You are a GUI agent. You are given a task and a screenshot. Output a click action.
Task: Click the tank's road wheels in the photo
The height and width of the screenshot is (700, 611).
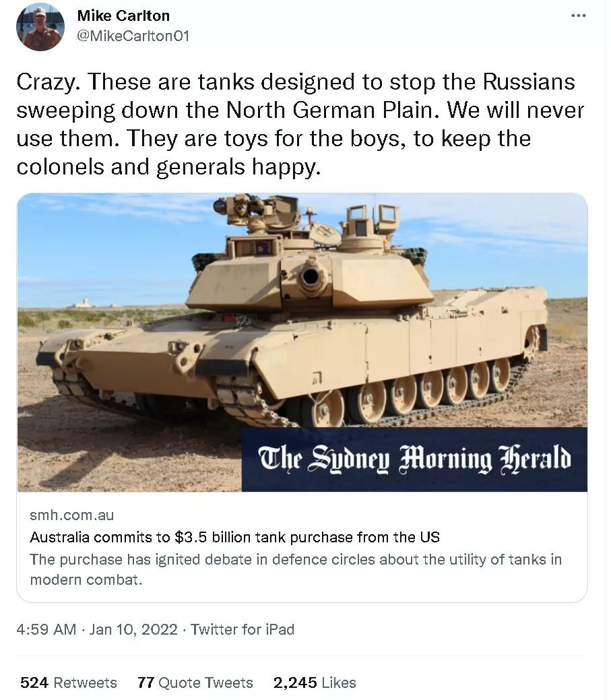tap(404, 394)
